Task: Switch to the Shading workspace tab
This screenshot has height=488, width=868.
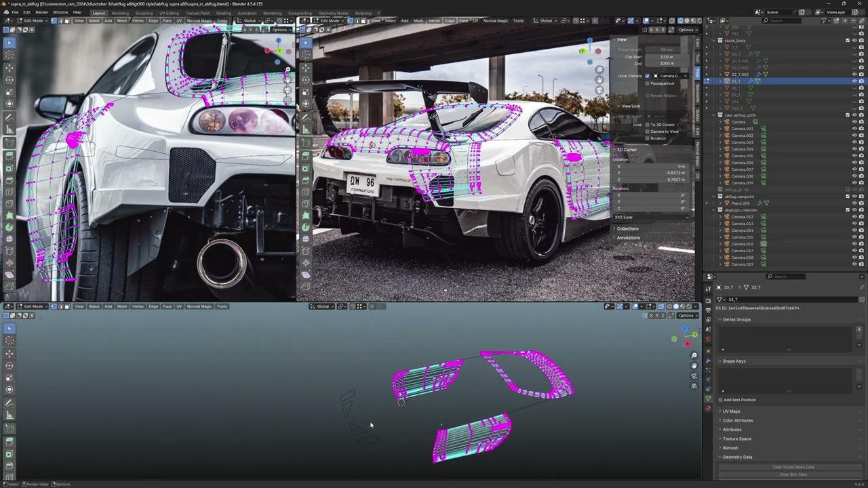Action: (x=223, y=13)
